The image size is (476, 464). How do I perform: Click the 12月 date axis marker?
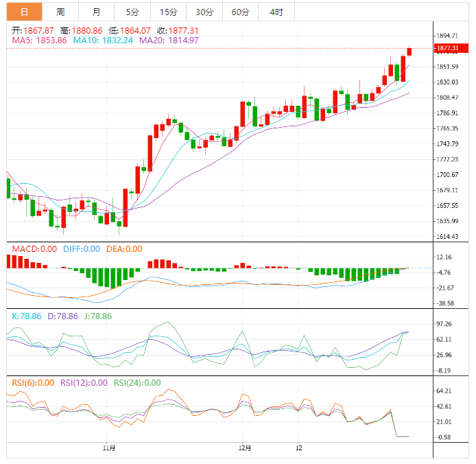pyautogui.click(x=245, y=448)
